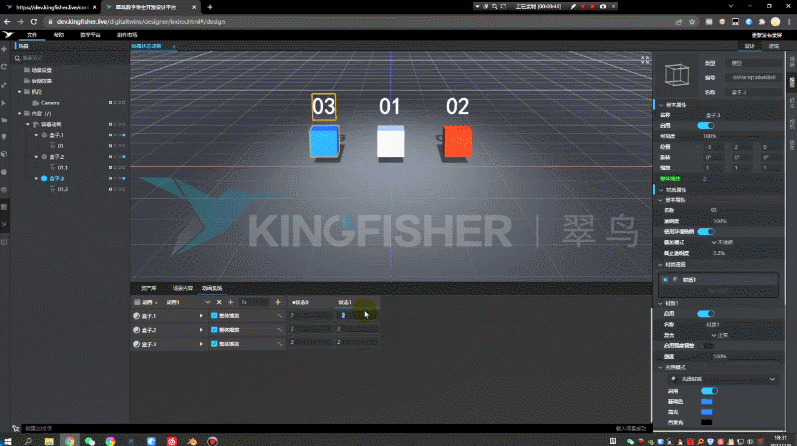The height and width of the screenshot is (446, 797).
Task: Click the 盒子.2 状态1 value field
Action: click(x=357, y=330)
